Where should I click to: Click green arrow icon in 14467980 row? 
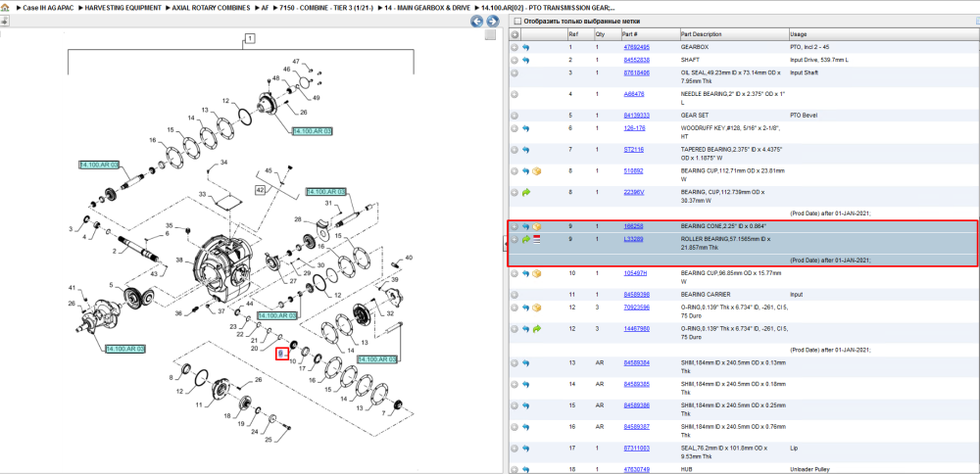(x=536, y=329)
